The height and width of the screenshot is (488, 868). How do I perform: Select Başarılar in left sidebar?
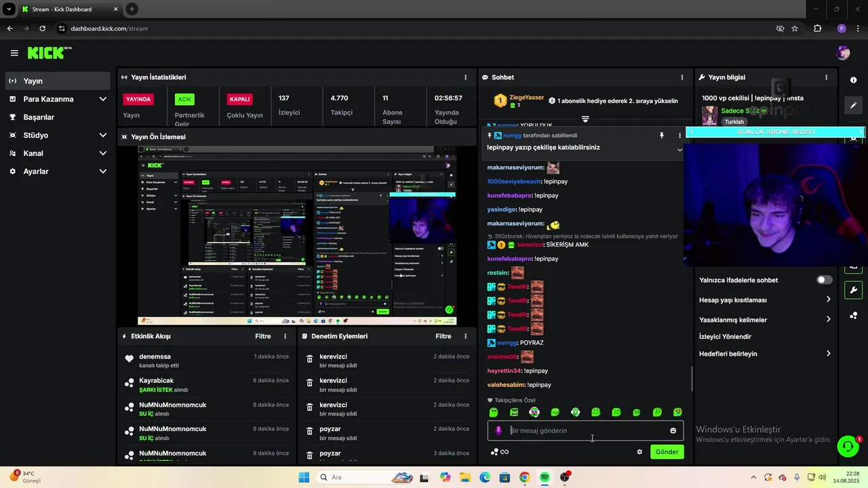pyautogui.click(x=58, y=117)
